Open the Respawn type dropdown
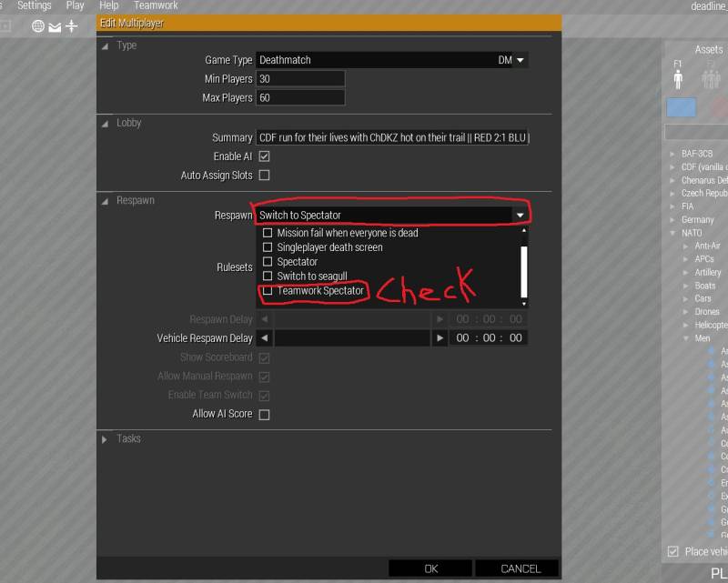 521,215
